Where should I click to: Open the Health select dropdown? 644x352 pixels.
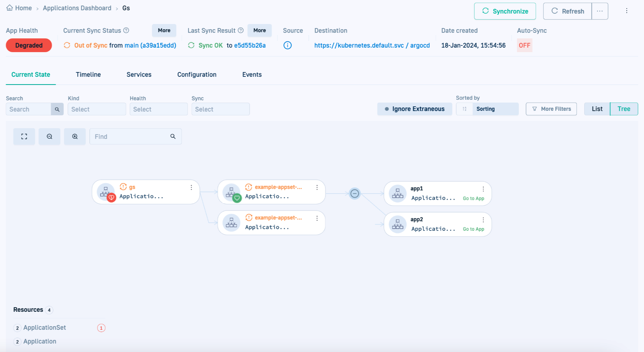[159, 109]
